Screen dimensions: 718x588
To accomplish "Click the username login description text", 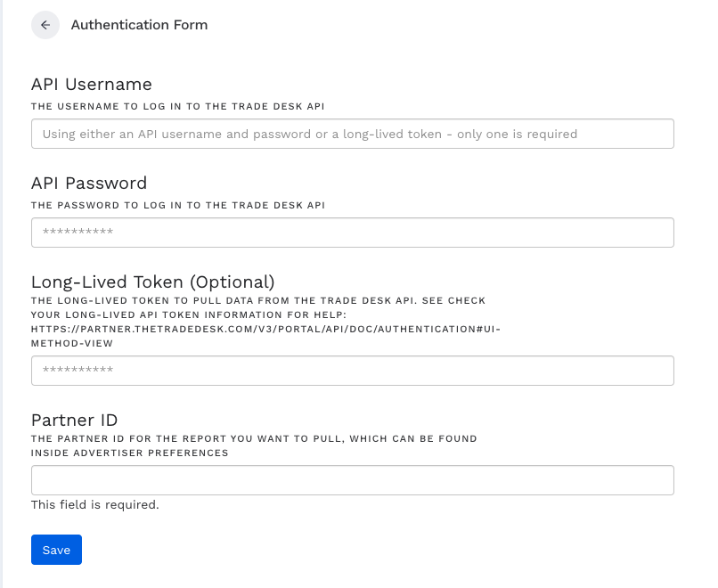I will coord(178,107).
